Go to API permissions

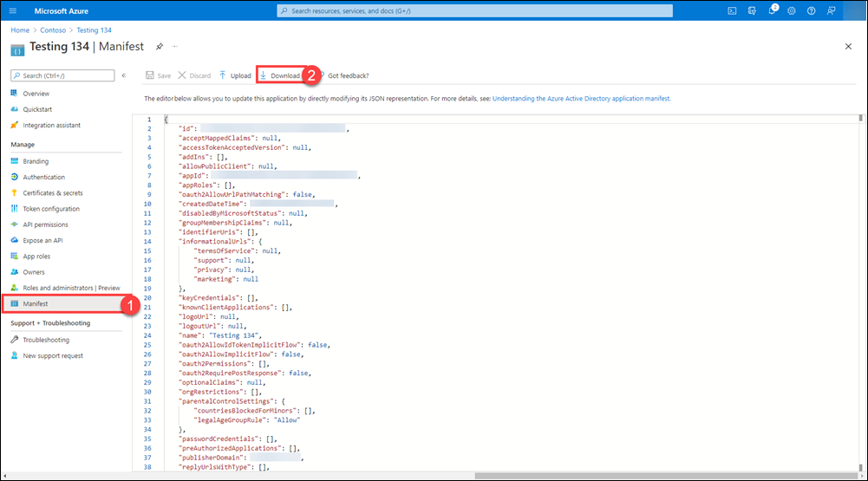(45, 224)
